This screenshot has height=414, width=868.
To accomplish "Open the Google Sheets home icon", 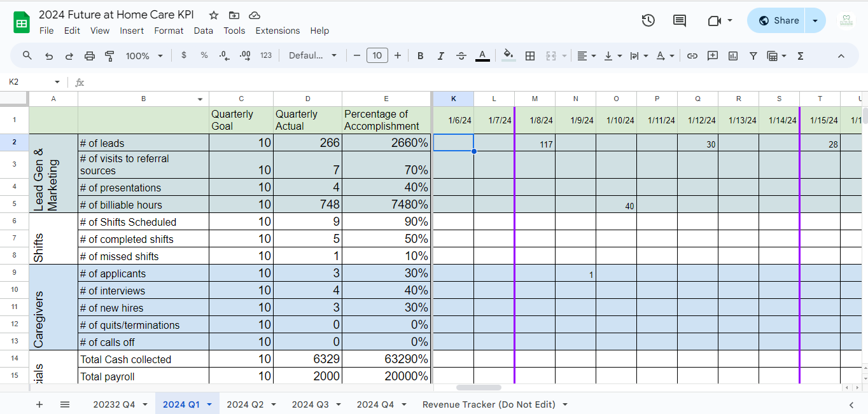I will point(22,23).
